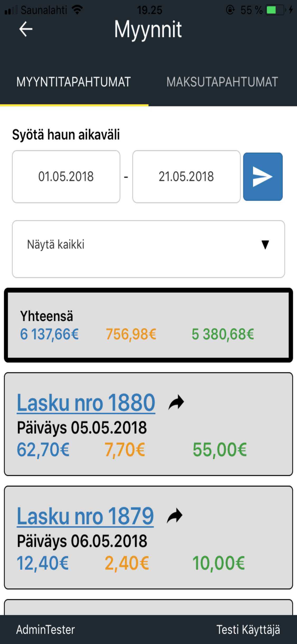
Task: Tap the rotation lock status icon
Action: coord(230,10)
